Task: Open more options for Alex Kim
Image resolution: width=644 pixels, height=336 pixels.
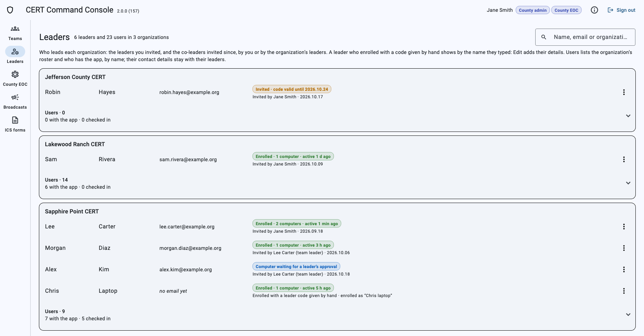Action: pyautogui.click(x=624, y=270)
